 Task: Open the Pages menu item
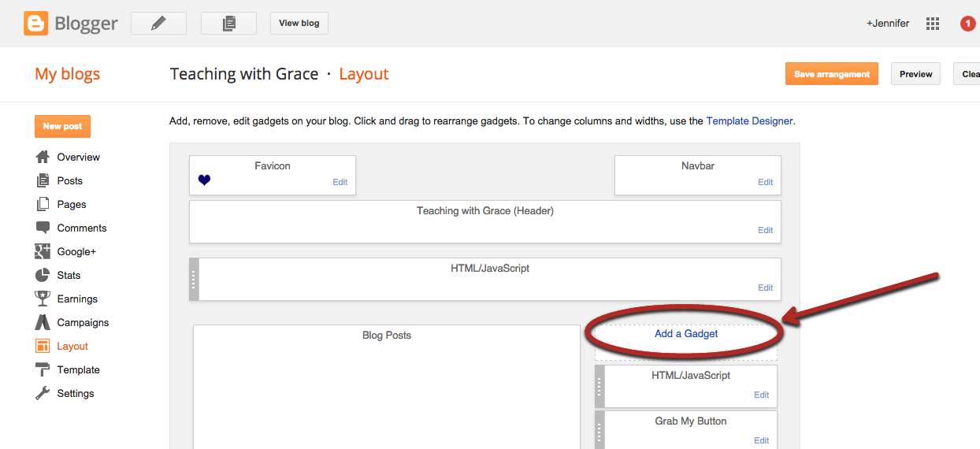71,204
